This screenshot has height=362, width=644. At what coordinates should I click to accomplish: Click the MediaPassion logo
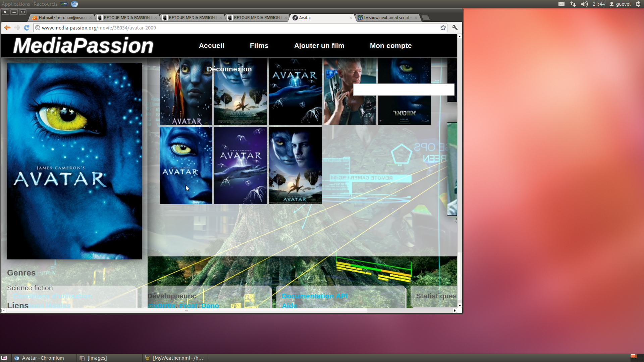pyautogui.click(x=83, y=46)
